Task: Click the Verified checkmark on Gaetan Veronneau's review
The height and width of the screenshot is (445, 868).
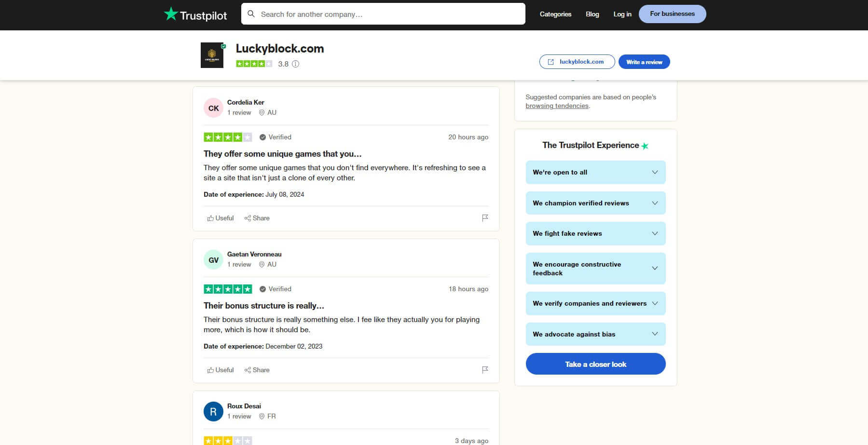Action: coord(263,289)
